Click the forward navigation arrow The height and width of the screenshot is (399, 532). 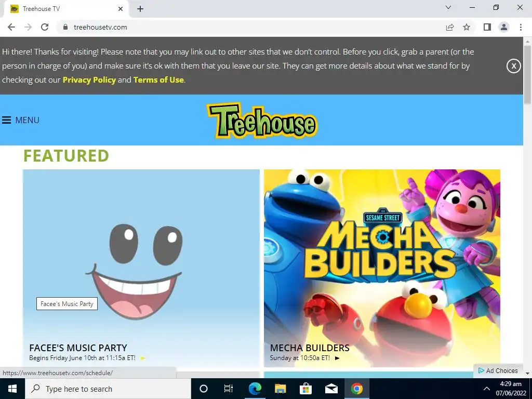[28, 27]
